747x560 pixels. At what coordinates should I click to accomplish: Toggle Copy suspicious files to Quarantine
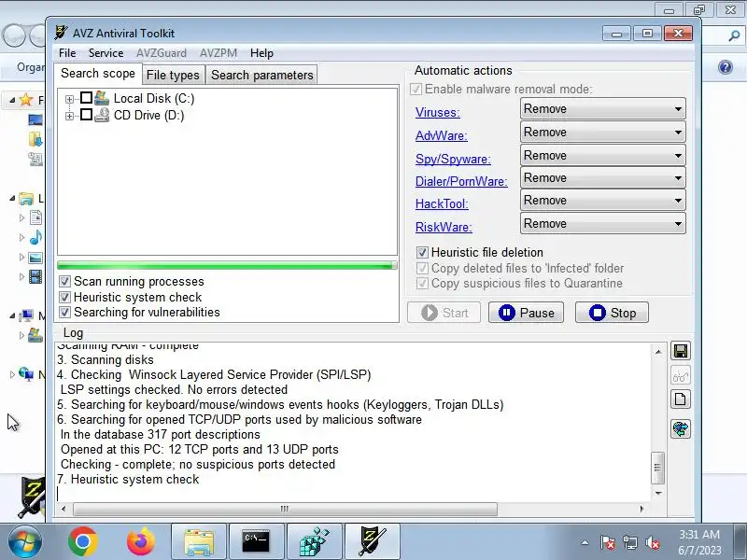[x=422, y=284]
